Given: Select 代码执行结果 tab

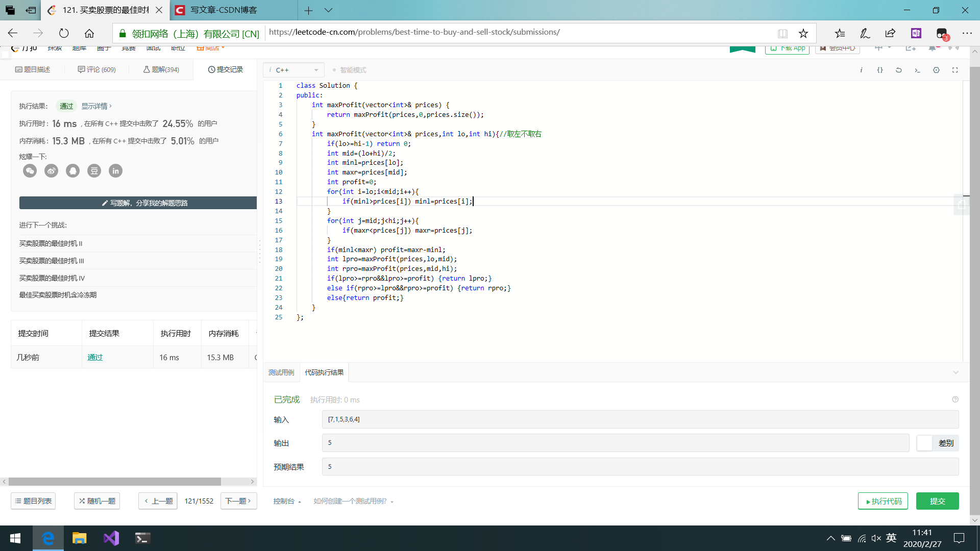Looking at the screenshot, I should 324,372.
